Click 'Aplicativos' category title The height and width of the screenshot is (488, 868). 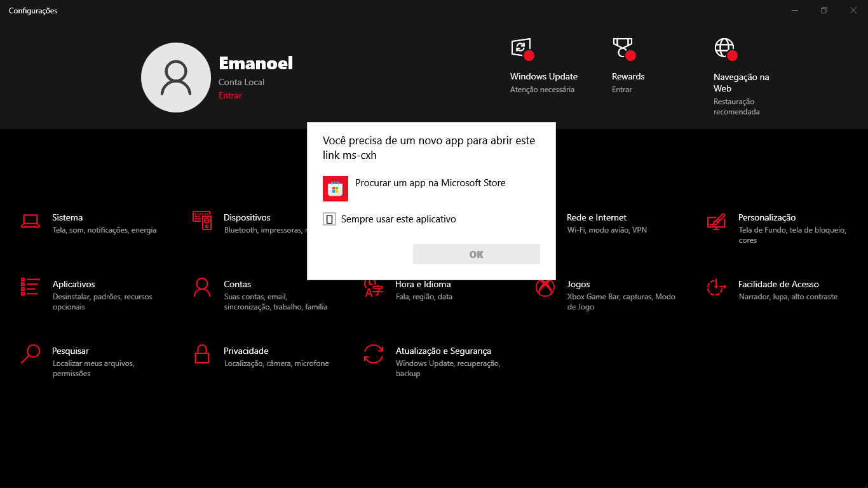[74, 284]
